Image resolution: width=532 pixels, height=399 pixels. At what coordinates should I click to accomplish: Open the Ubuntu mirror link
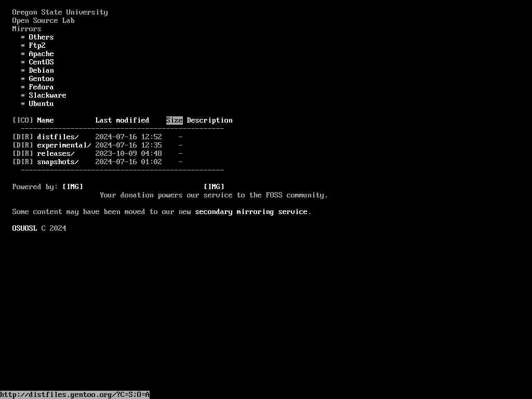click(x=41, y=103)
